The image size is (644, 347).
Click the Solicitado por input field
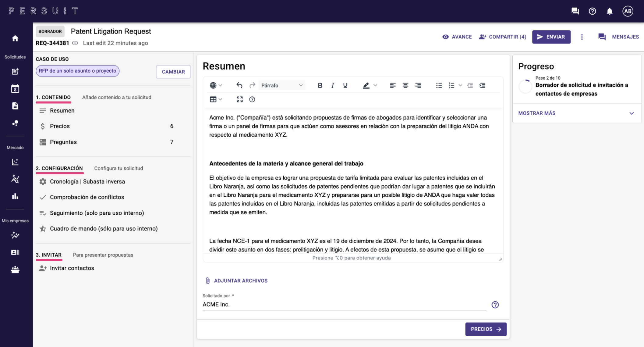[344, 304]
